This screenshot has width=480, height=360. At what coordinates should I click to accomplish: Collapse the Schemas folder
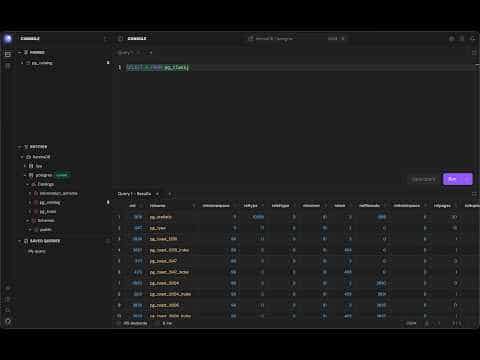(x=28, y=220)
